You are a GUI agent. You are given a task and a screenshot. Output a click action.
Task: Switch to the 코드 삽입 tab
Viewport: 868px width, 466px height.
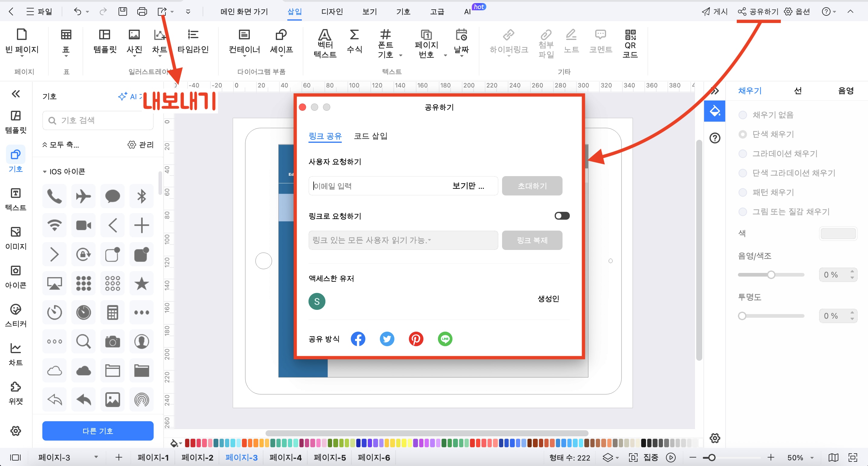click(x=370, y=136)
